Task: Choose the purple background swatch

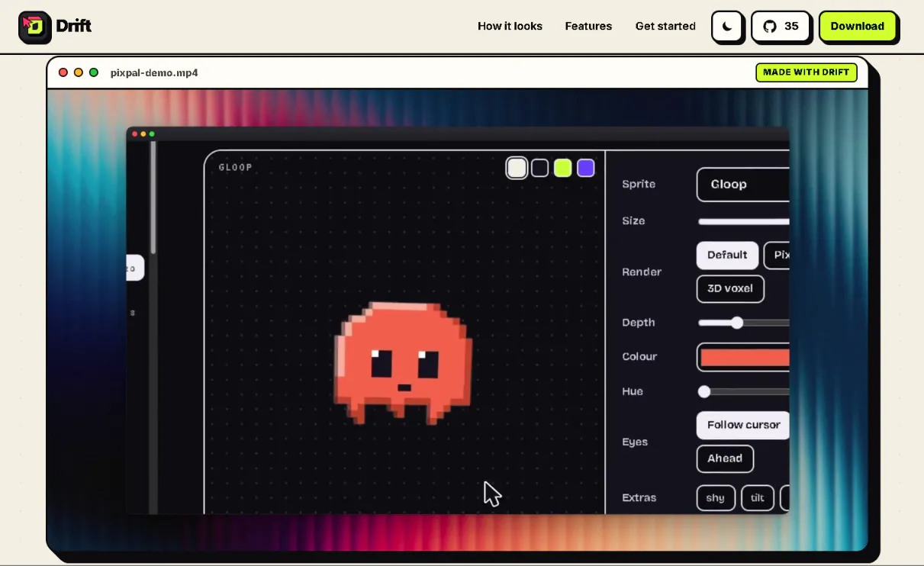Action: click(586, 168)
